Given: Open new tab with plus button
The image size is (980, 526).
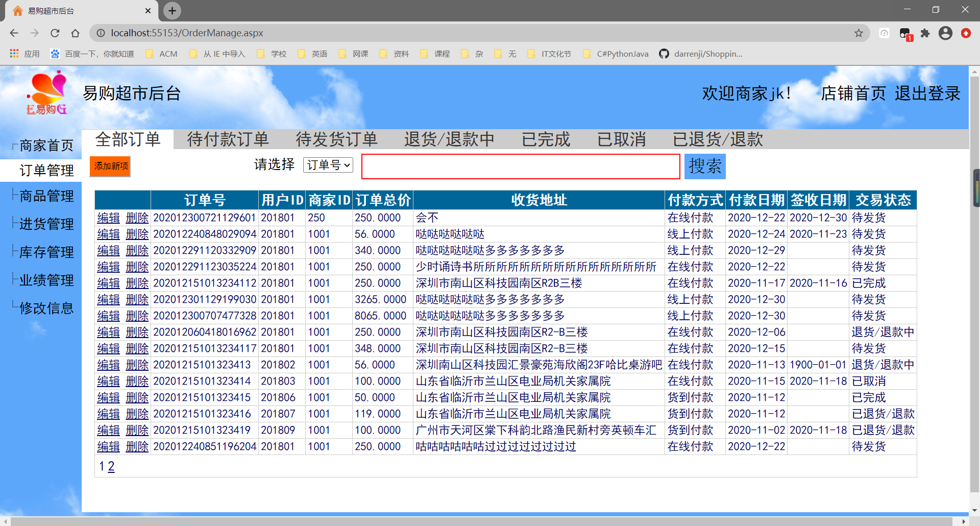Looking at the screenshot, I should pos(172,11).
